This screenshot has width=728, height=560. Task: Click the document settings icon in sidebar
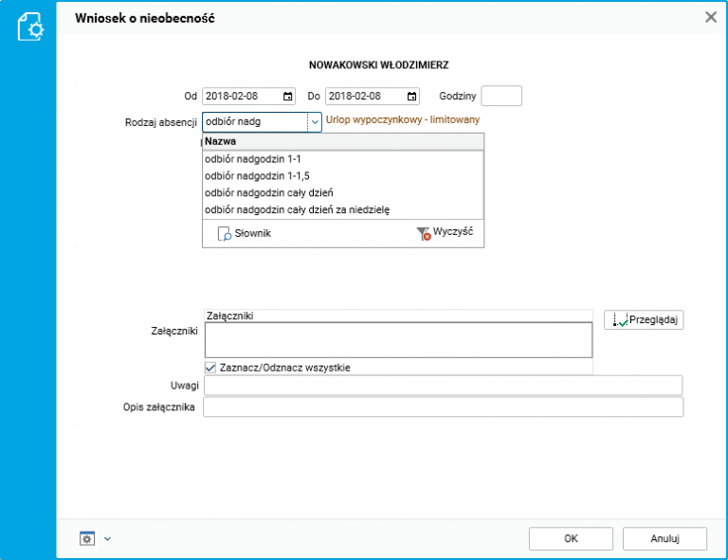coord(30,27)
